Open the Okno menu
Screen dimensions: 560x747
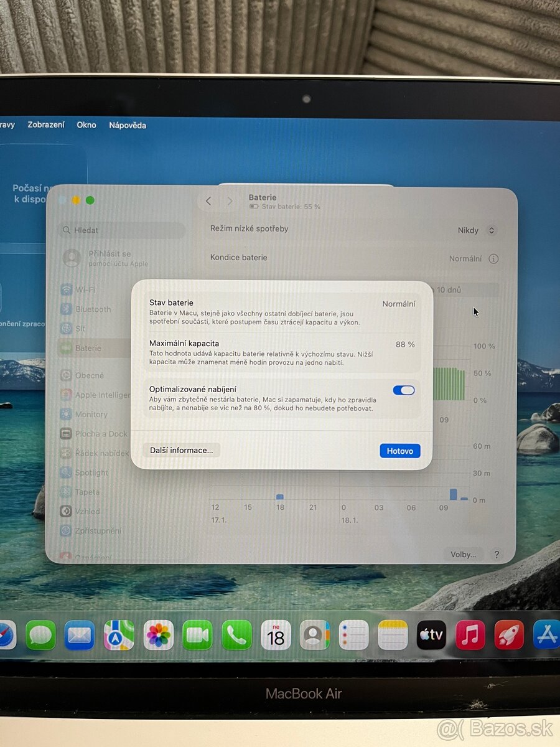coord(86,125)
